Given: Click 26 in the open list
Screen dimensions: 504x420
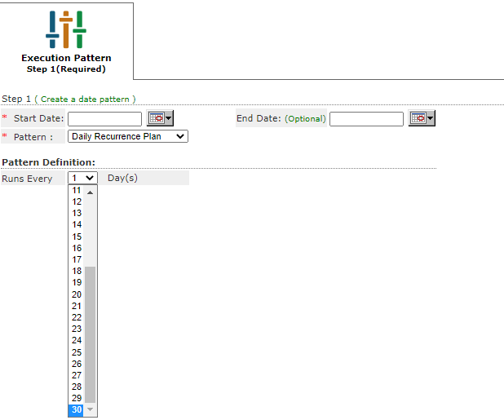Looking at the screenshot, I should (x=77, y=364).
